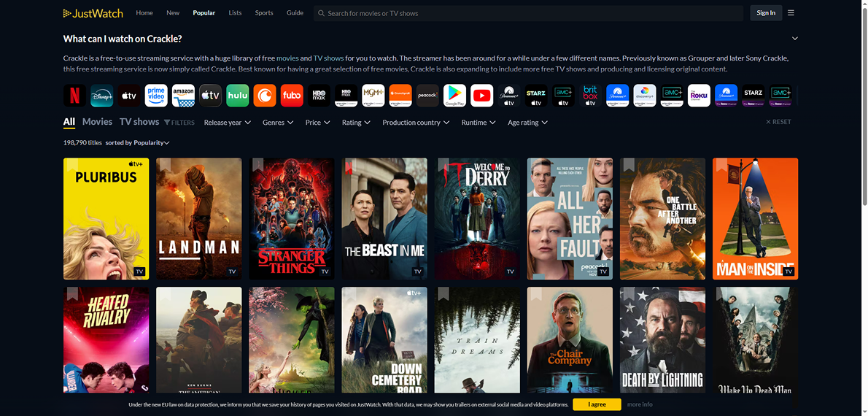Reset all filters
868x416 pixels.
[x=778, y=122]
